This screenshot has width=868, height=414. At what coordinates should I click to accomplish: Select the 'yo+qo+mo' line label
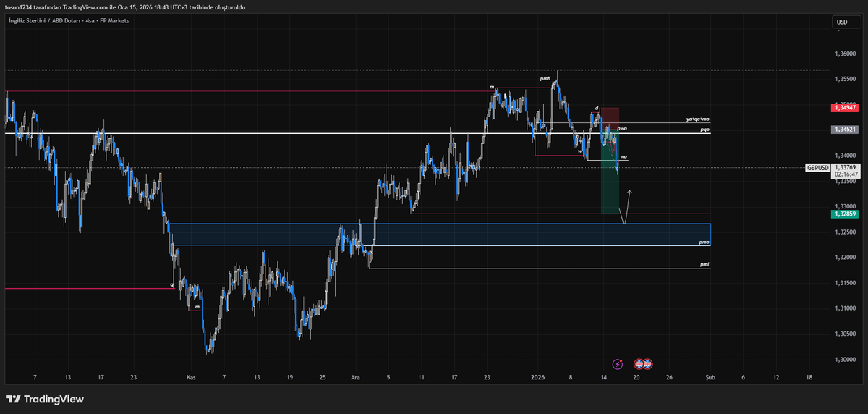[699, 119]
